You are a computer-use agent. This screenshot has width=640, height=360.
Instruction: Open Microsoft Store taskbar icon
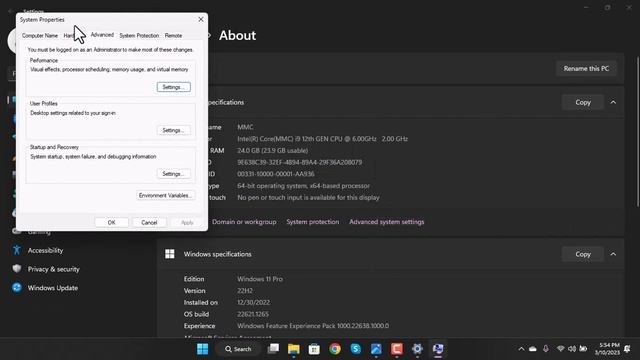coord(314,349)
